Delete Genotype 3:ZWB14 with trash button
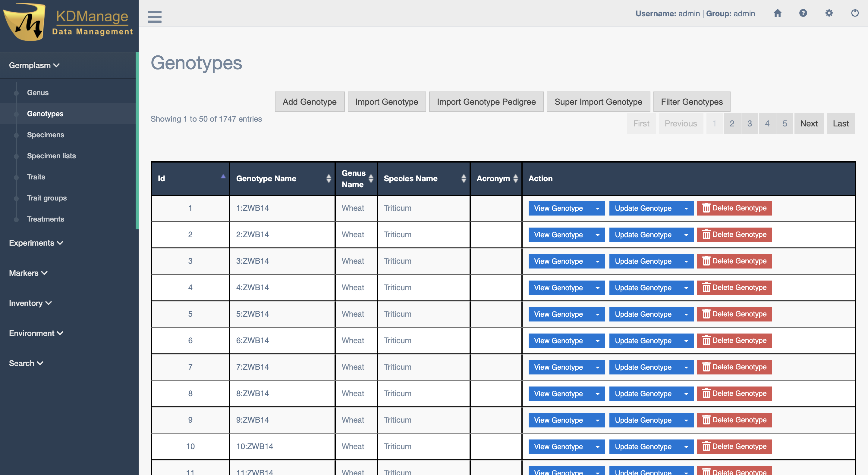 734,261
